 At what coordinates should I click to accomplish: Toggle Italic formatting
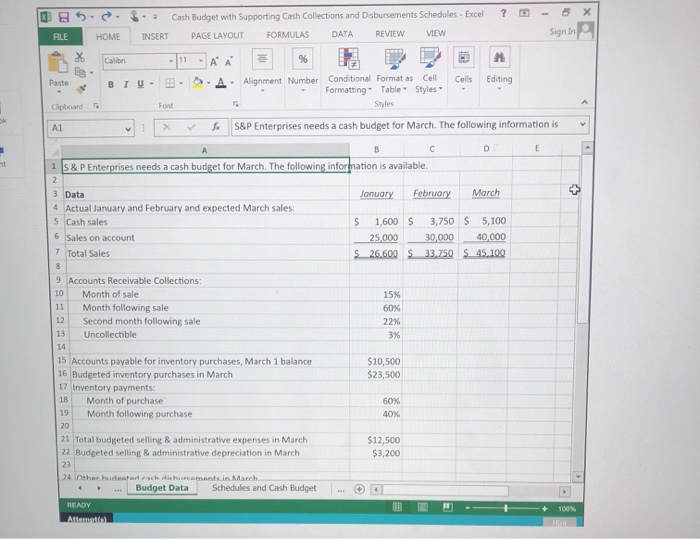click(x=126, y=84)
